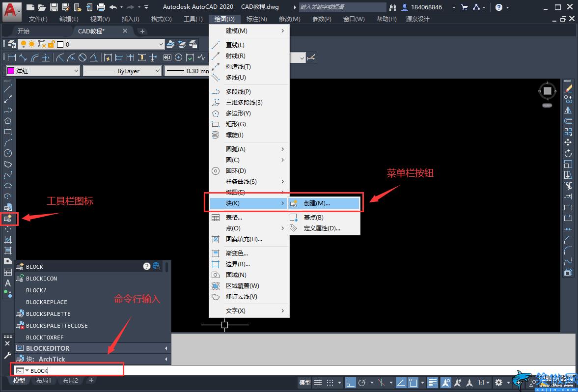Select the Circle tool in the left toolbar
578x392 pixels.
click(x=8, y=153)
